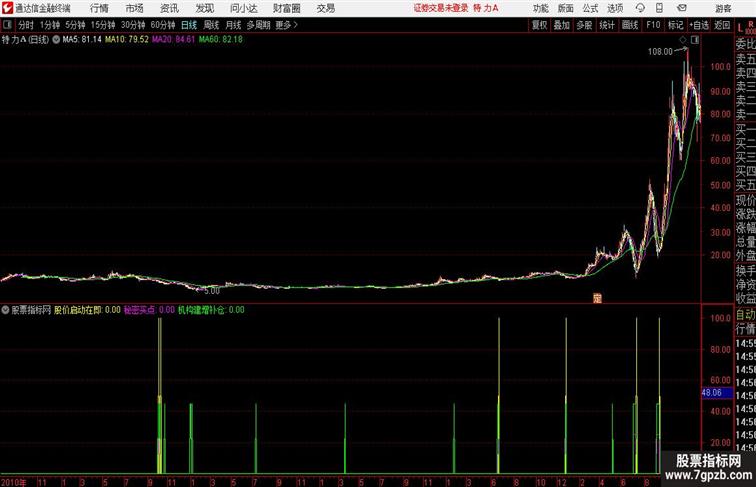Click the 返回 back button
Viewport: 756px width, 487px height.
[722, 25]
